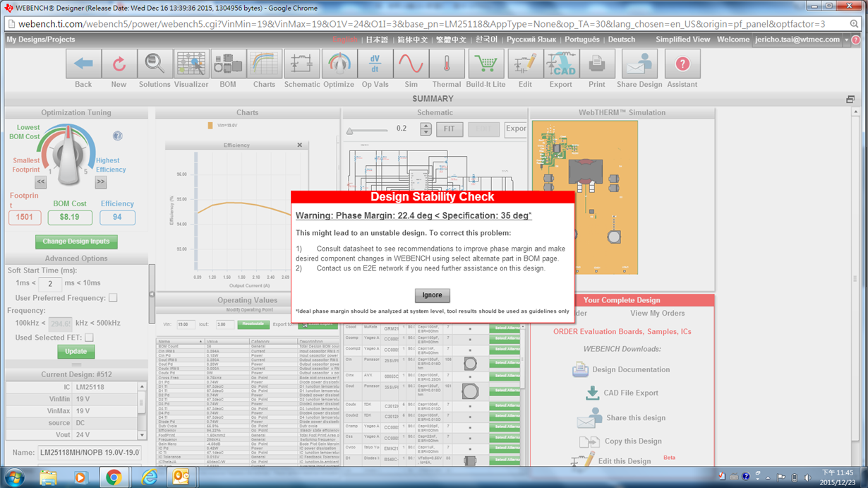Click the Print toolbar icon
The width and height of the screenshot is (868, 488).
coord(597,64)
